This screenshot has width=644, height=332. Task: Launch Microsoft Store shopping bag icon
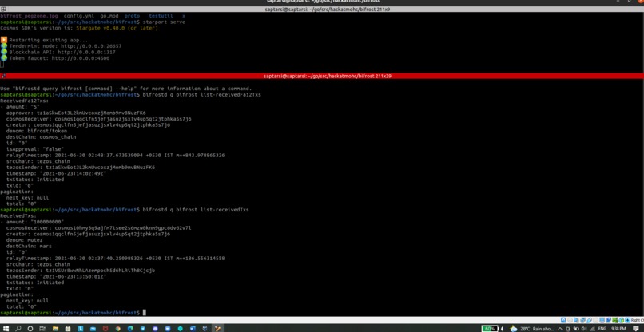pyautogui.click(x=68, y=329)
